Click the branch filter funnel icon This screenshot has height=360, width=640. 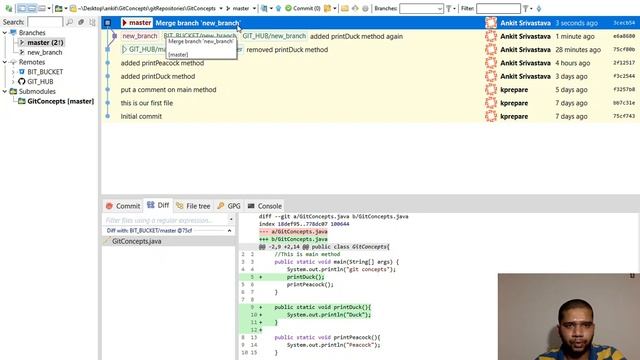click(449, 9)
